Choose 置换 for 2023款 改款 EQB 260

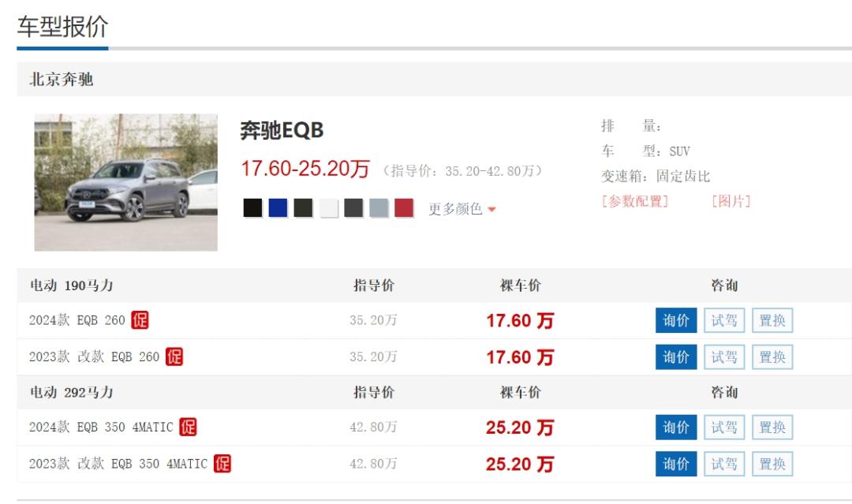(x=772, y=357)
